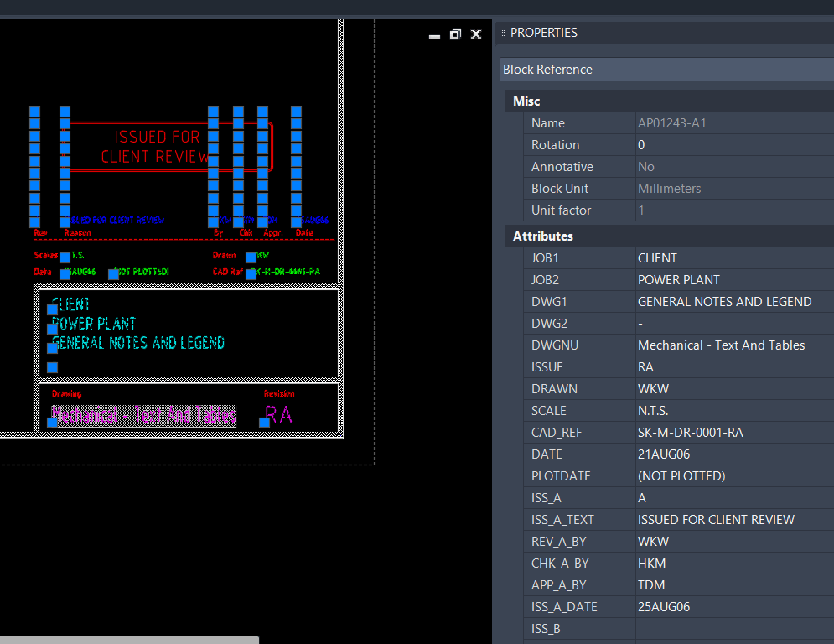Click the Unit factor value 1
Screen dimensions: 834x644
(x=641, y=210)
